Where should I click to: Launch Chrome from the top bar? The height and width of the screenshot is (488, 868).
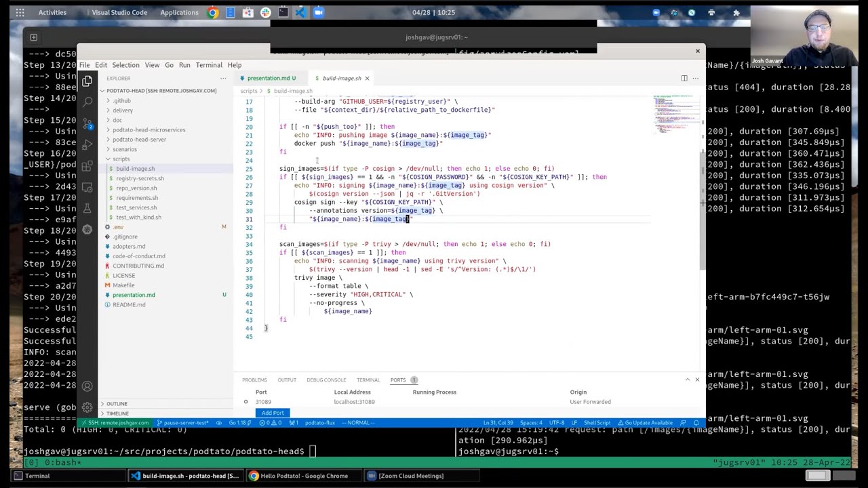(212, 12)
